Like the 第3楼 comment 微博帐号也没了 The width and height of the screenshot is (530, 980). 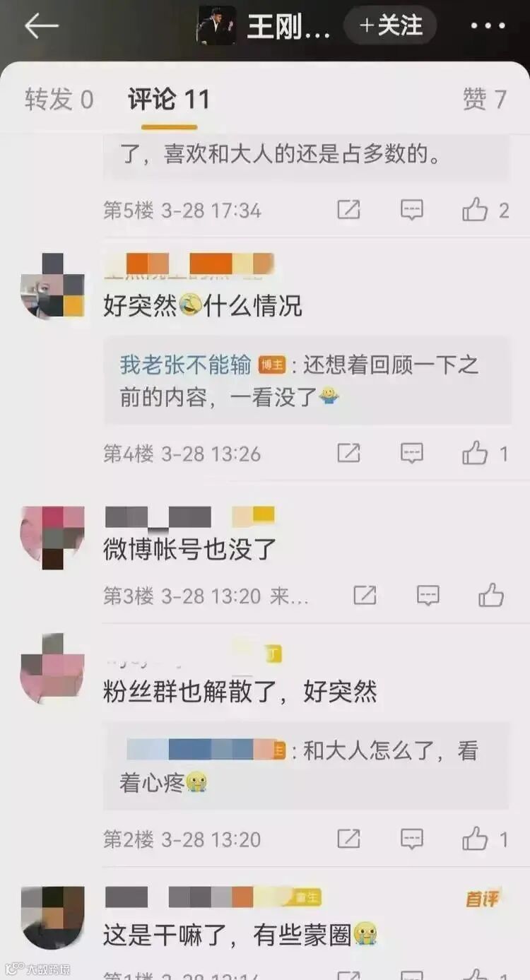point(491,596)
